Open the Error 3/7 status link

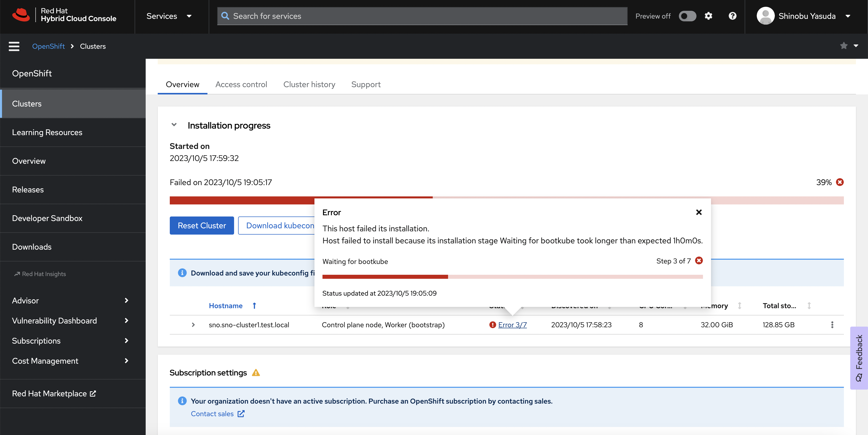pos(512,325)
